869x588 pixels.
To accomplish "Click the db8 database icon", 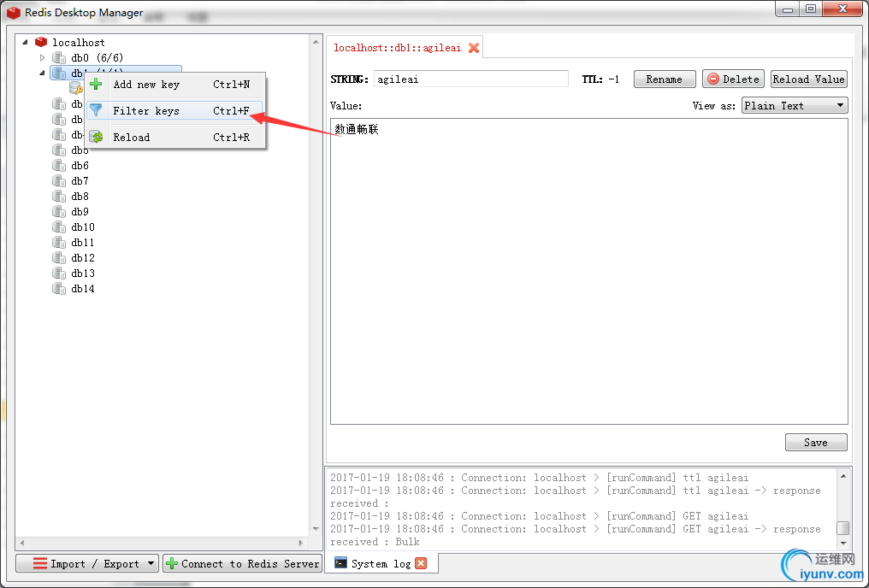I will pos(59,196).
